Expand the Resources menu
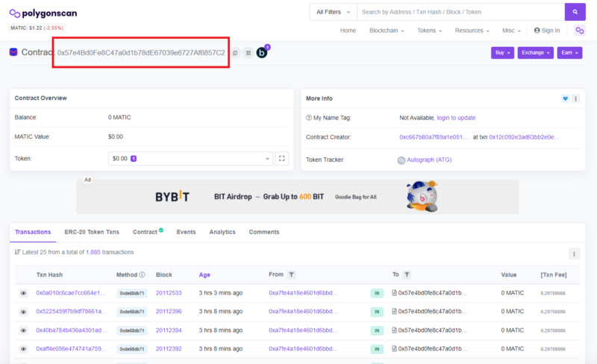Screen dimensions: 597x364 472,31
